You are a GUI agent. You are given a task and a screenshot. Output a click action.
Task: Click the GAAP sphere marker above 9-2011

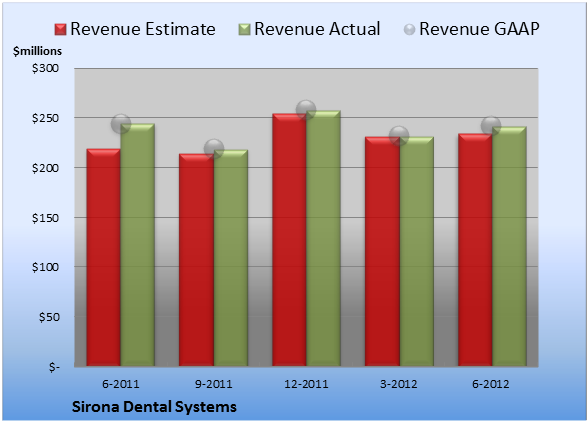pyautogui.click(x=214, y=149)
